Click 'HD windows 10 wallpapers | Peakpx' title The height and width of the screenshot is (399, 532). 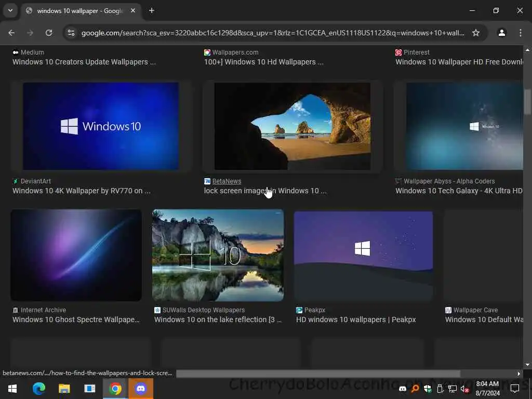[x=356, y=320]
